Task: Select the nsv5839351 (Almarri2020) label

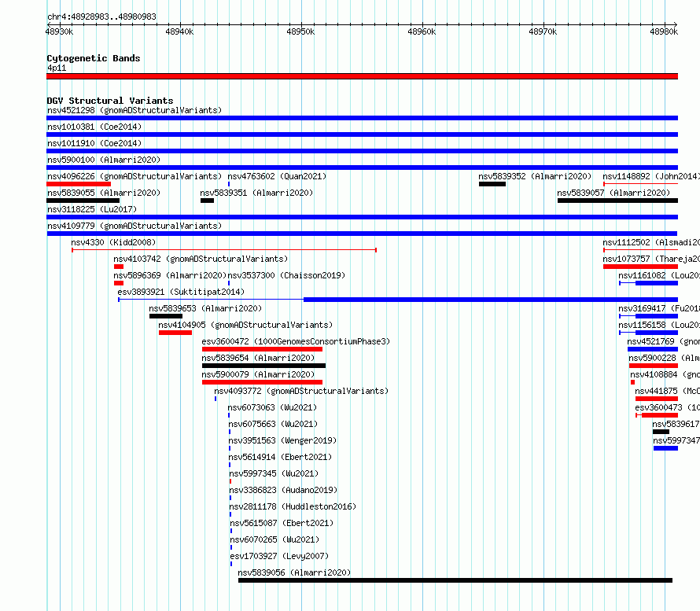Action: click(x=256, y=193)
